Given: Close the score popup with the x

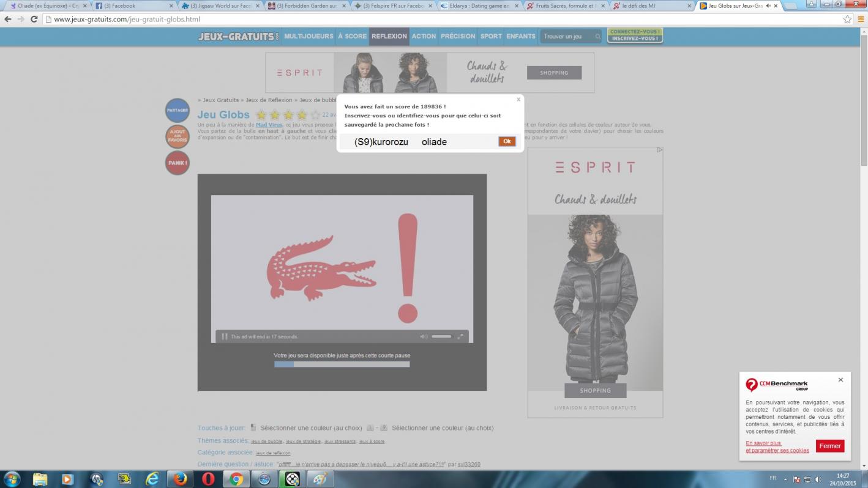Looking at the screenshot, I should click(x=518, y=99).
